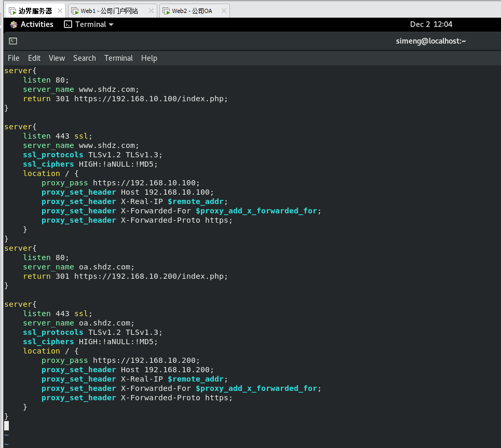Click the terminal icon in window title bar
Image resolution: width=501 pixels, height=448 pixels.
pos(13,41)
